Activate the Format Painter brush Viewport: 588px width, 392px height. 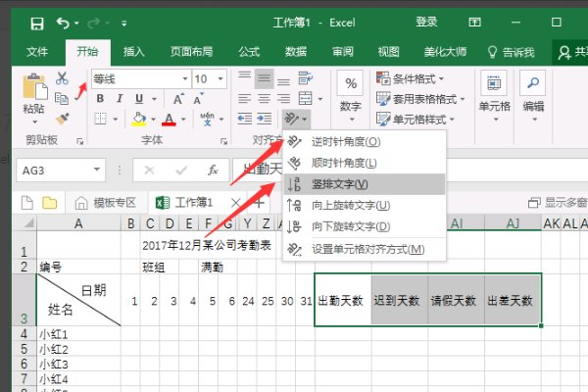63,119
